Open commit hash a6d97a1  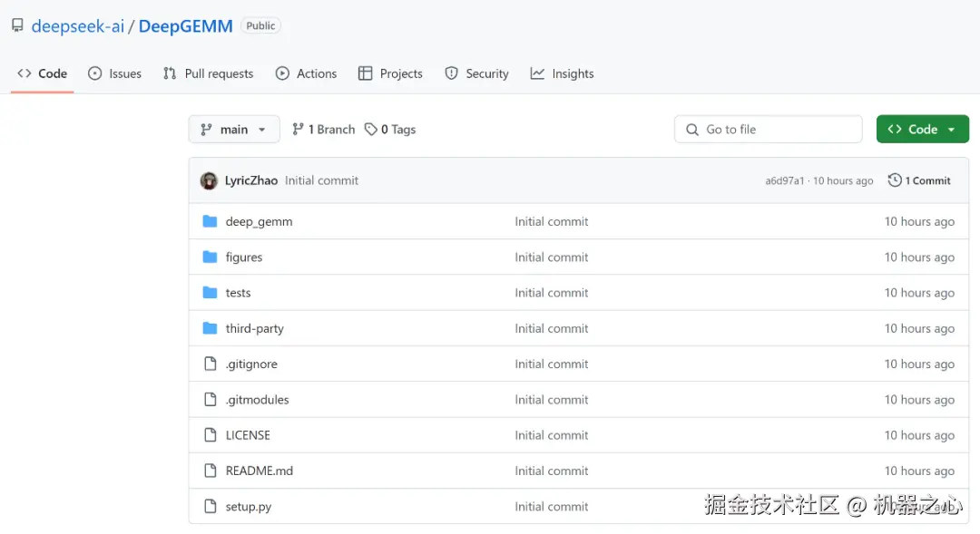[785, 180]
